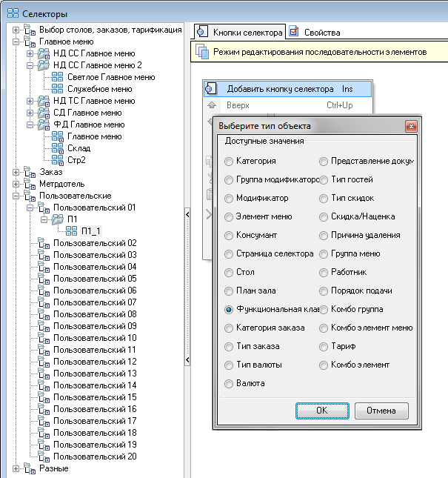Expand the Заказ tree node
The height and width of the screenshot is (478, 448).
click(x=16, y=172)
